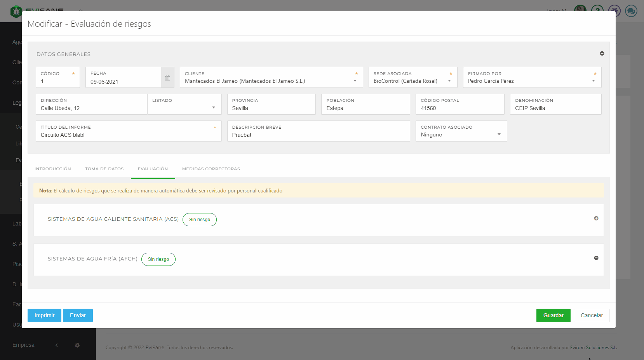
Task: Open the Cliente dropdown
Action: point(355,81)
